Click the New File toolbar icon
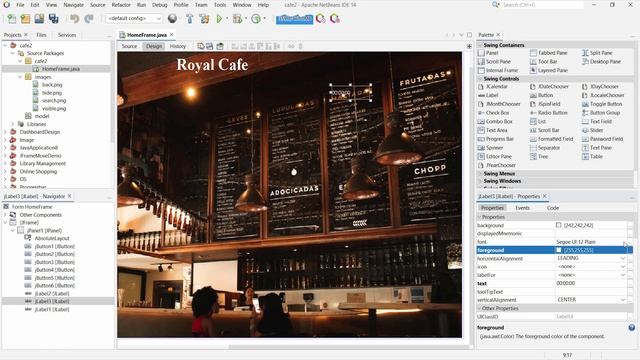Image resolution: width=640 pixels, height=360 pixels. click(x=12, y=19)
